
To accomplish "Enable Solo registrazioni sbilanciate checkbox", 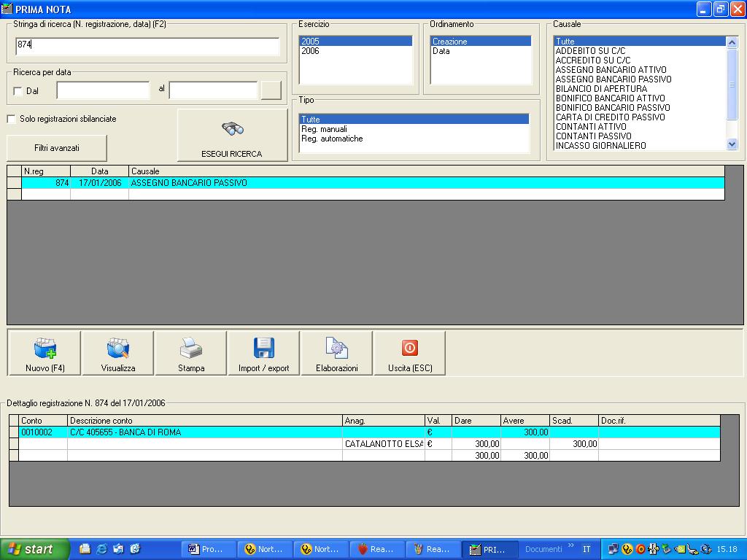I will [x=12, y=119].
